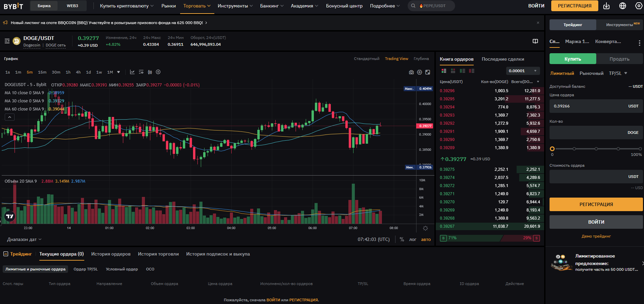Collapse the indicator legend chevron
The height and width of the screenshot is (304, 644).
9,117
